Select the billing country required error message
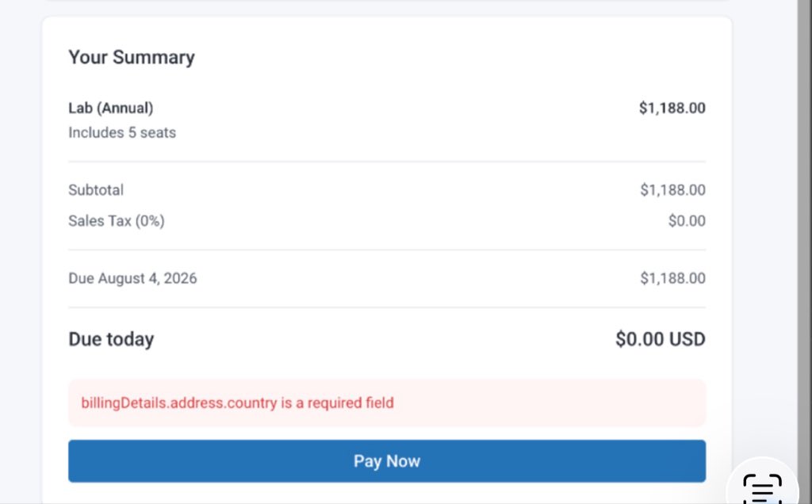The height and width of the screenshot is (504, 812). [237, 403]
